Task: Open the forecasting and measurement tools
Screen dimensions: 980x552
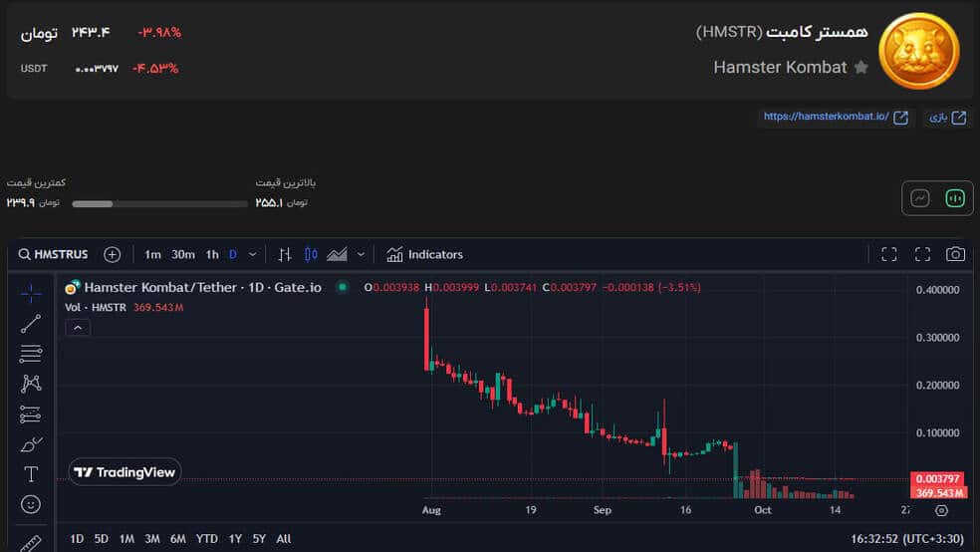Action: [x=31, y=414]
